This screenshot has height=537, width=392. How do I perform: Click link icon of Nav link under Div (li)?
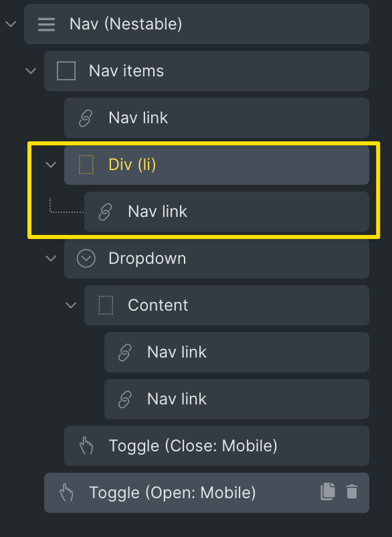(x=105, y=212)
